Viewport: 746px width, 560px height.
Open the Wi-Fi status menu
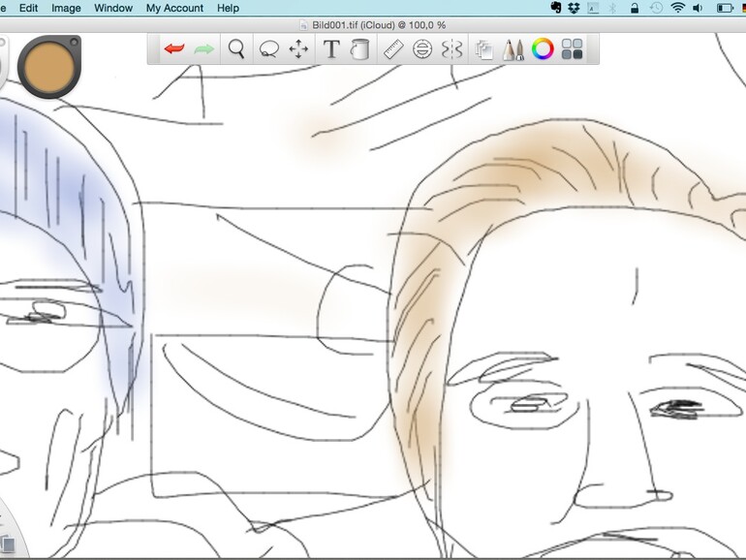pyautogui.click(x=677, y=8)
